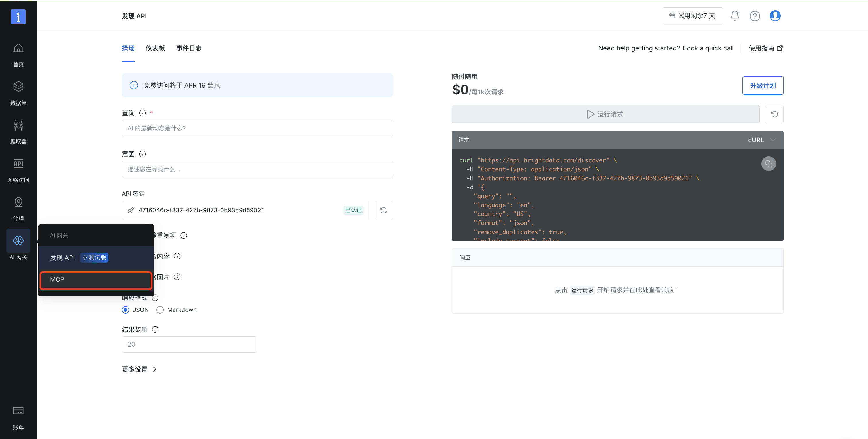Open the user profile avatar
Screen dimensions: 868x439
pos(775,16)
